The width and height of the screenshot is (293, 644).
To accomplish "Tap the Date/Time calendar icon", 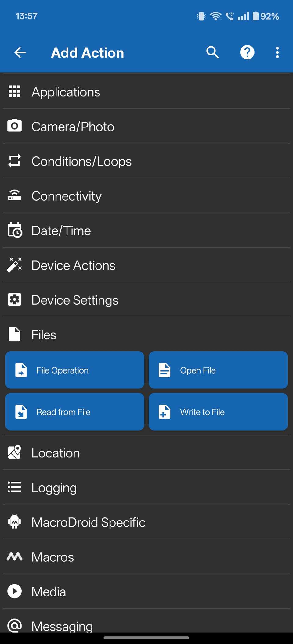I will 14,231.
